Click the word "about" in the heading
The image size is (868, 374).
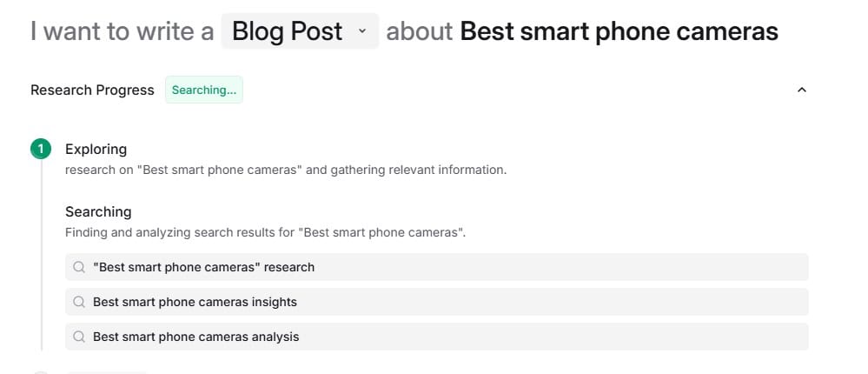(x=419, y=32)
